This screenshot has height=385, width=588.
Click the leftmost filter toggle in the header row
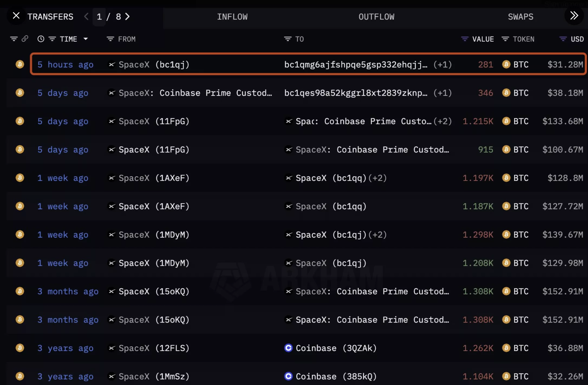[x=14, y=39]
